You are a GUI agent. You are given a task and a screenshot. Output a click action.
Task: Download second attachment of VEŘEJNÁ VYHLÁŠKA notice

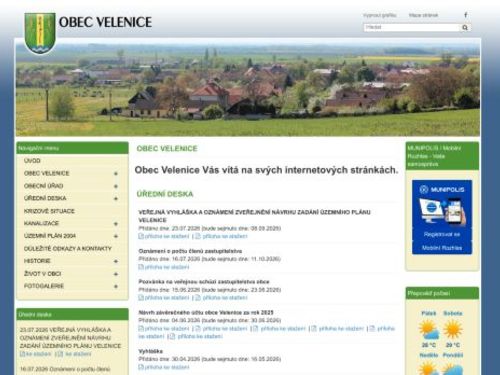221,236
